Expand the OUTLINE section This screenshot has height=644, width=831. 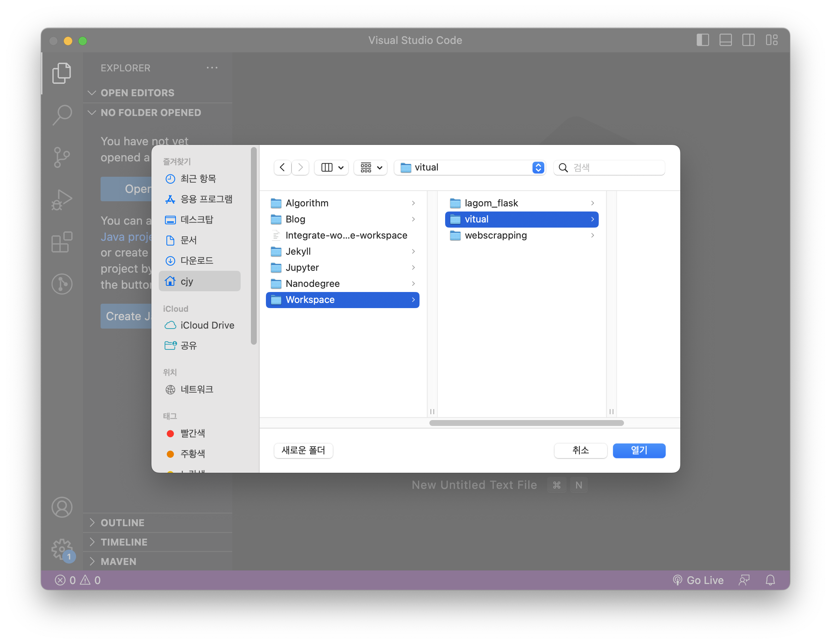click(122, 523)
